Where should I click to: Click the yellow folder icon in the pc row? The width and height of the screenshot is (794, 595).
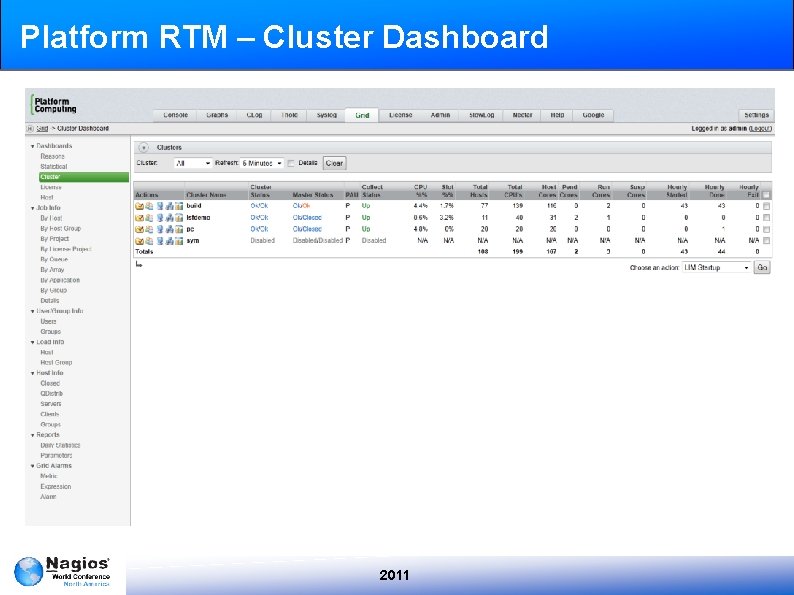click(x=139, y=229)
